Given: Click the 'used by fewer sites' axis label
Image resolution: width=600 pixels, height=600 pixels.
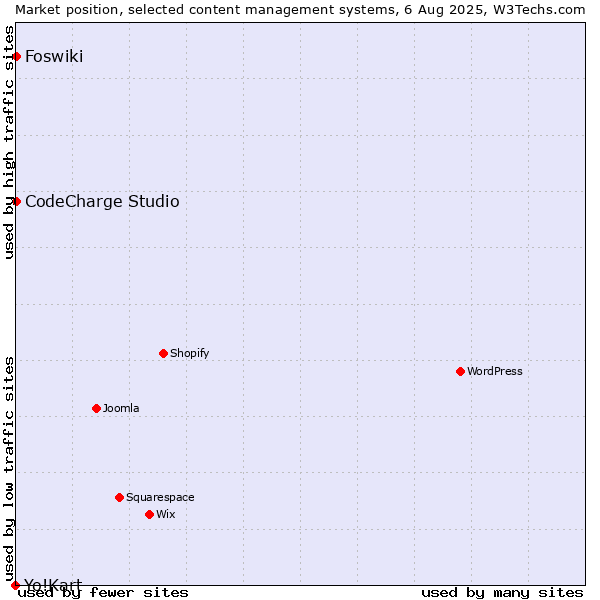Looking at the screenshot, I should (x=103, y=593).
